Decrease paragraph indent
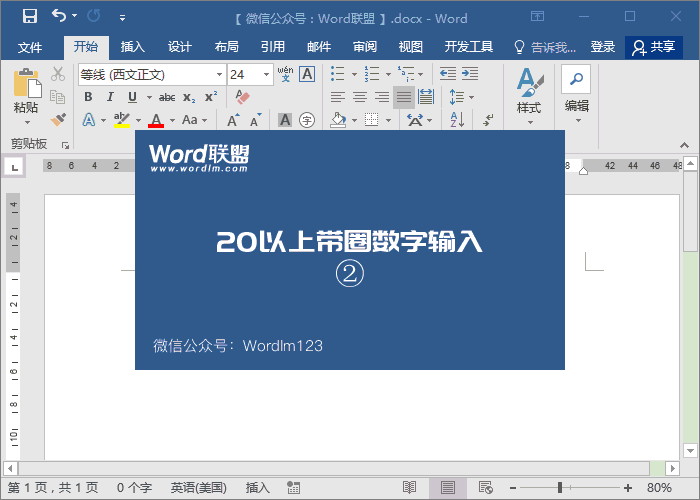This screenshot has height=500, width=700. point(448,73)
